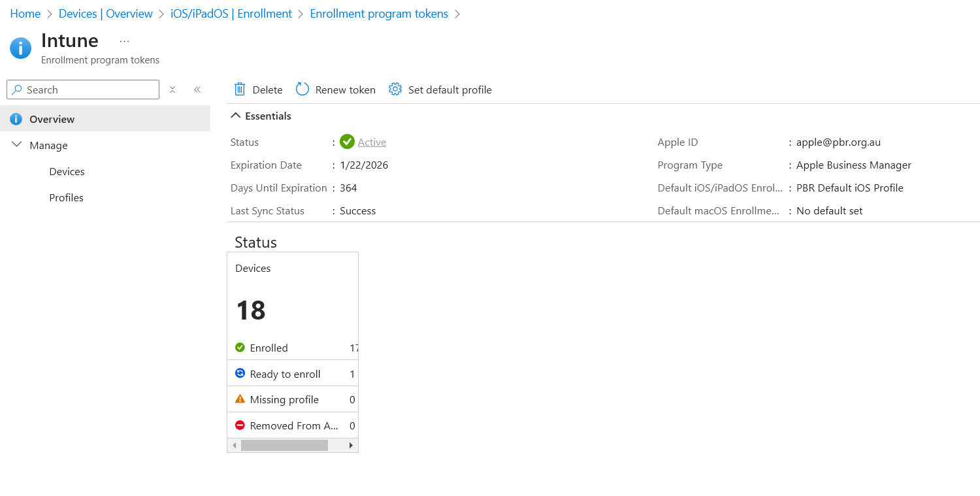Click the Apple Business Manager value
This screenshot has height=496, width=980.
(853, 165)
